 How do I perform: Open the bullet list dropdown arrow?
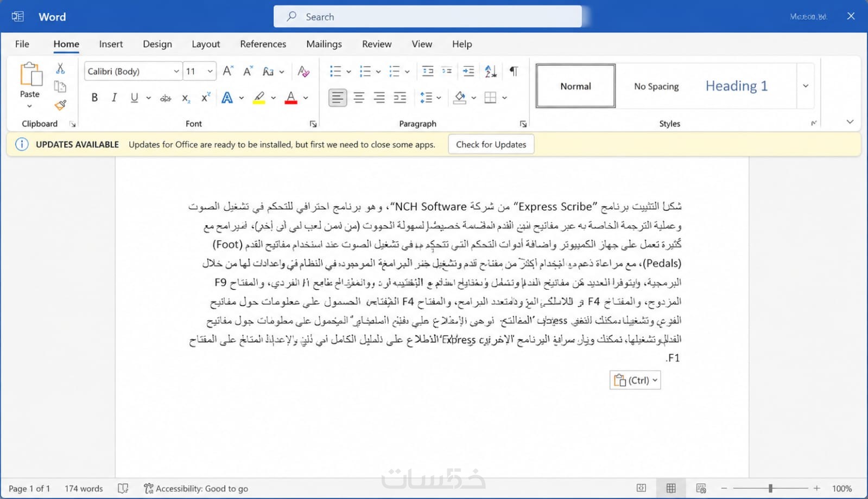[349, 72]
